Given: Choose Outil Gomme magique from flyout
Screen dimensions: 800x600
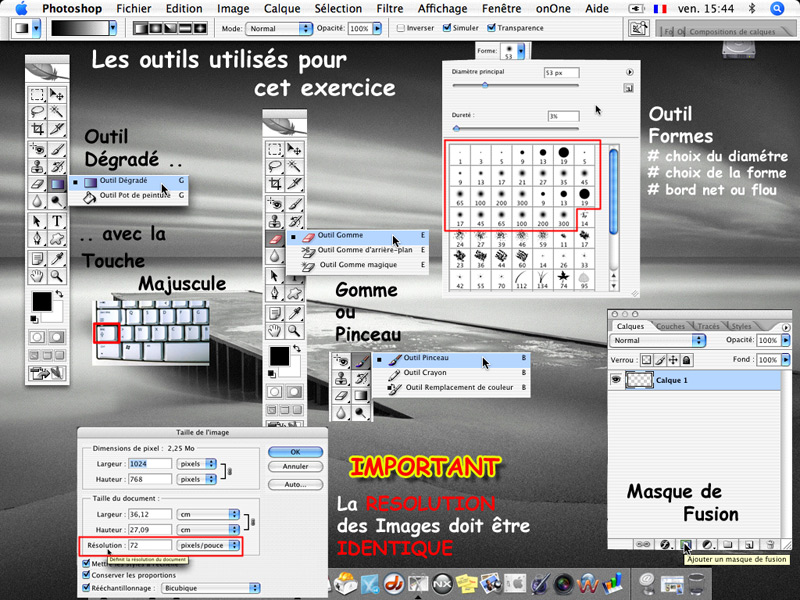Looking at the screenshot, I should pos(357,265).
